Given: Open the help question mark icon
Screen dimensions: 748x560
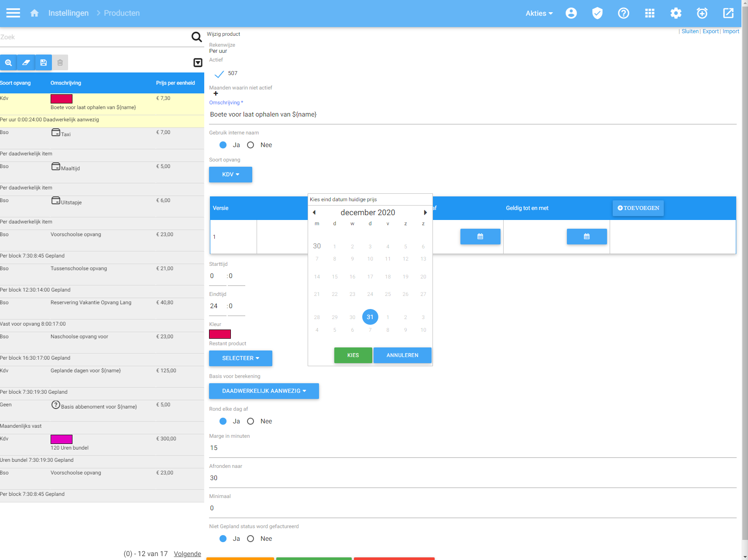Looking at the screenshot, I should [623, 13].
